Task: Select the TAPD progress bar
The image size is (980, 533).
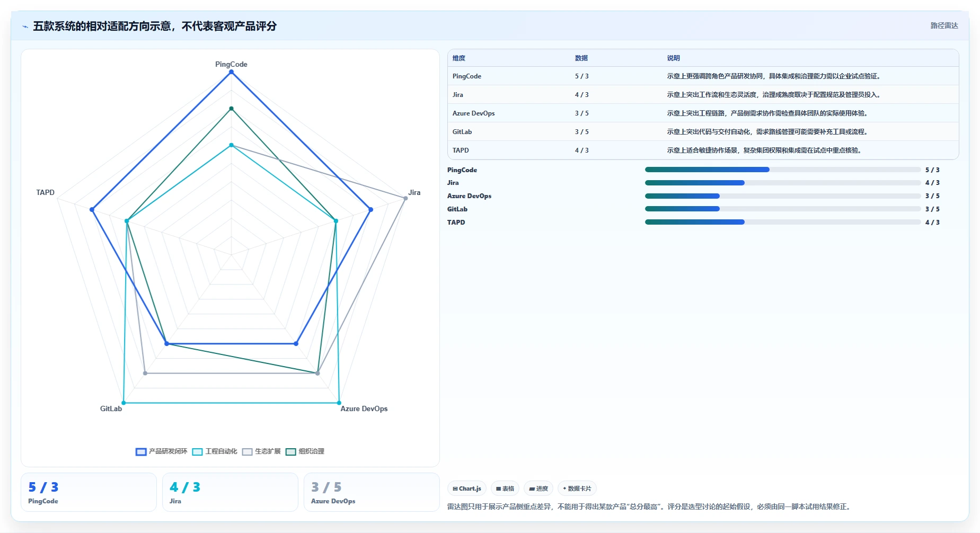Action: pos(783,222)
